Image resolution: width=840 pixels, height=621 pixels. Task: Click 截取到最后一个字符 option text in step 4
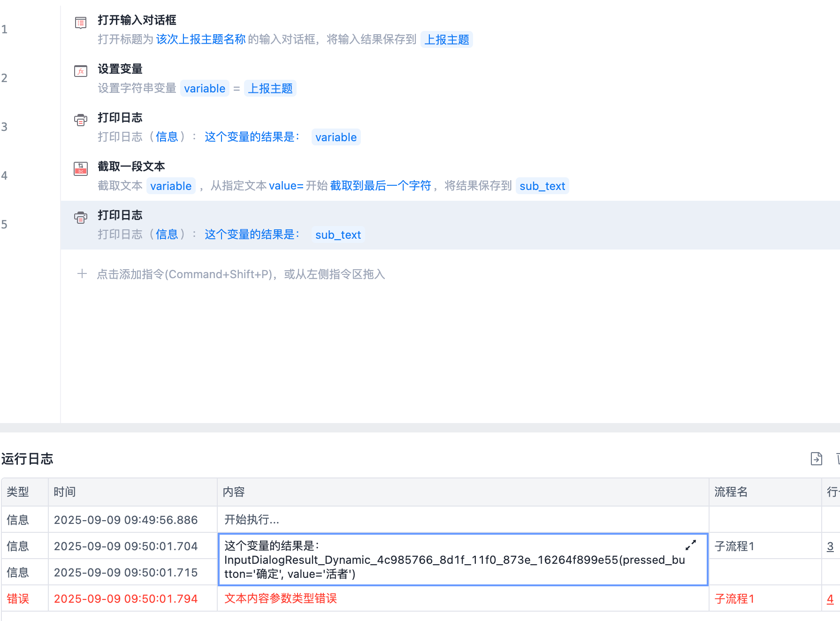381,186
